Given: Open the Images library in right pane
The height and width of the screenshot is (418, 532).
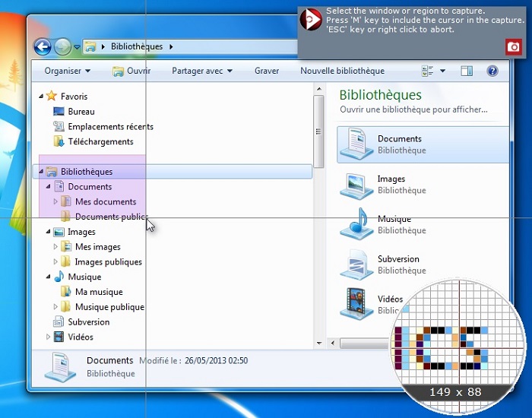Looking at the screenshot, I should [356, 185].
